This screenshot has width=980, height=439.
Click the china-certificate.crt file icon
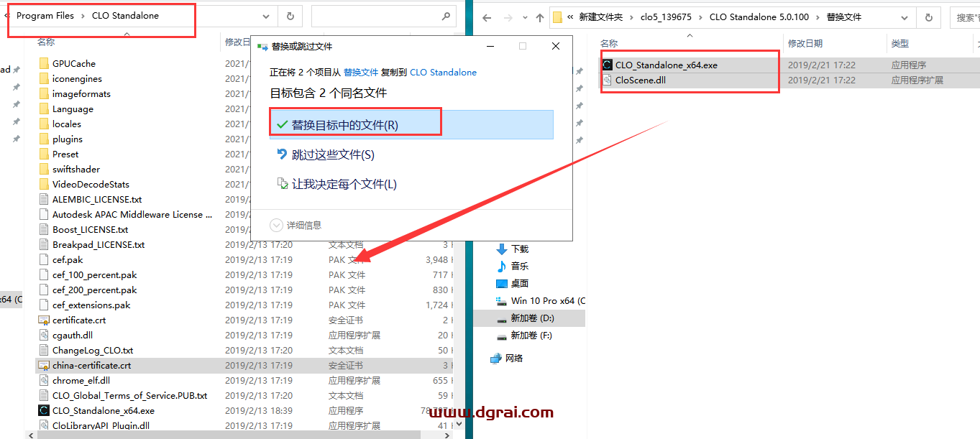tap(44, 365)
